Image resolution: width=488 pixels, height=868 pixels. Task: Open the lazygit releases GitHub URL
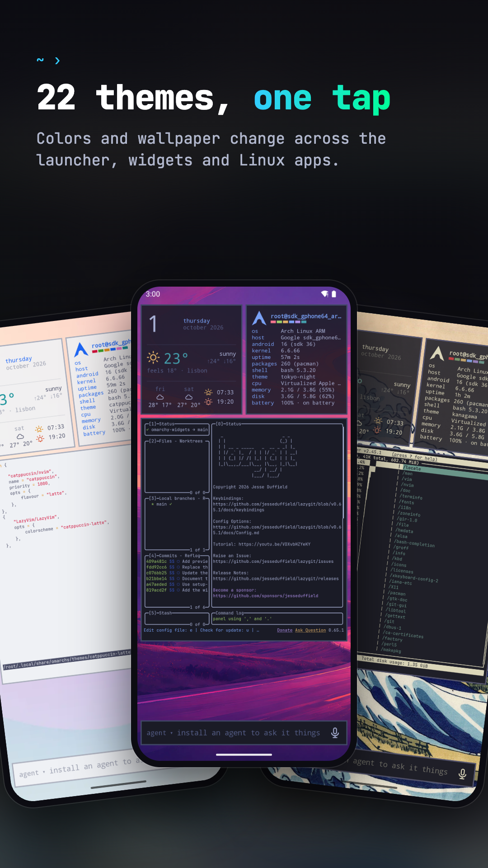[276, 579]
